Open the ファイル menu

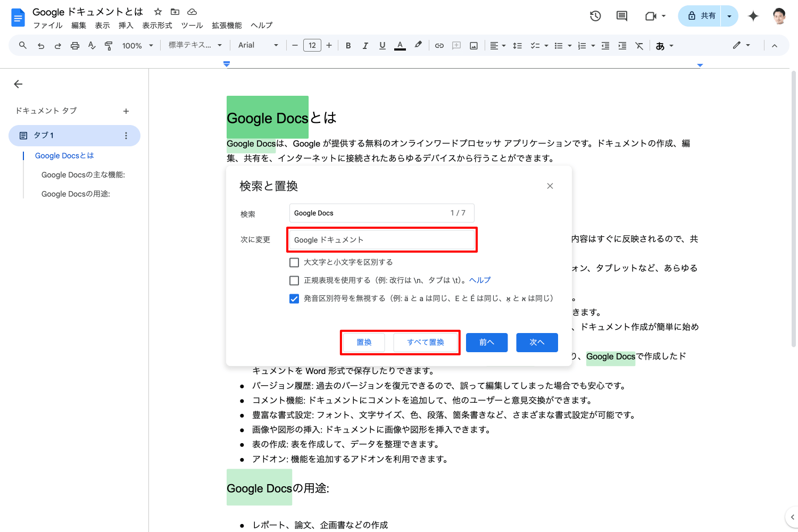tap(48, 26)
